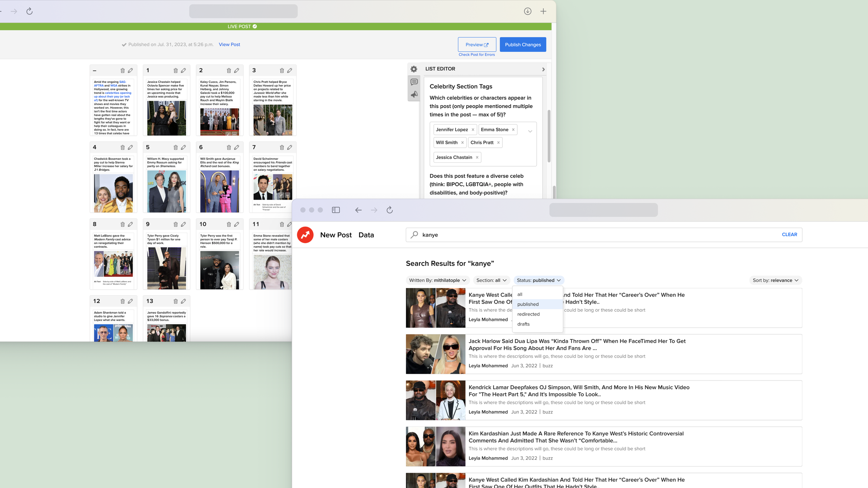This screenshot has width=868, height=488.
Task: Click the Publish Changes button
Action: coord(523,45)
